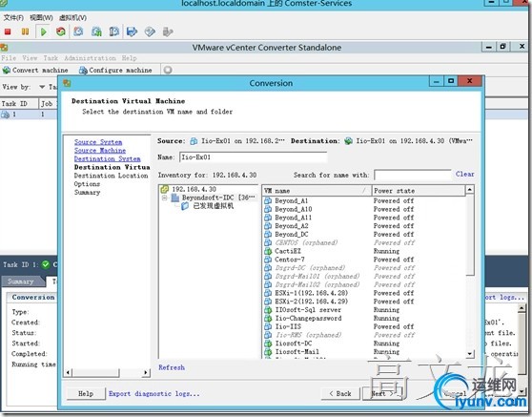This screenshot has height=417, width=532.
Task: Open the View by dropdown arrow
Action: (42, 87)
